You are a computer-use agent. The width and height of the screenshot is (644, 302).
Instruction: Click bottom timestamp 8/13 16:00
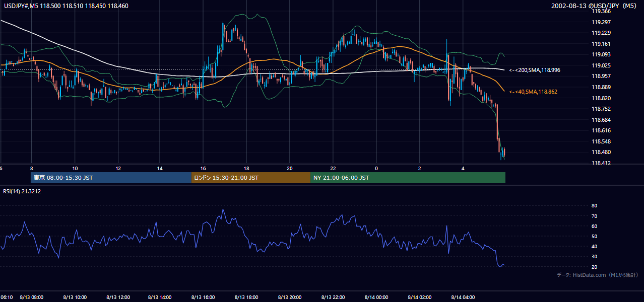point(204,297)
